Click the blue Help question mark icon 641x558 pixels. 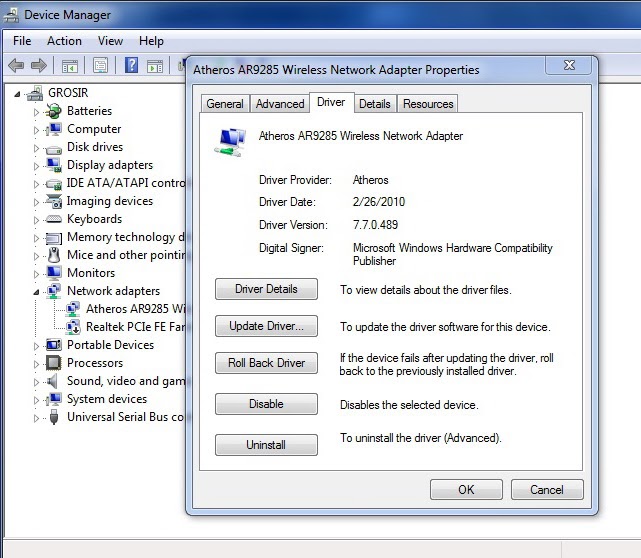click(x=131, y=65)
